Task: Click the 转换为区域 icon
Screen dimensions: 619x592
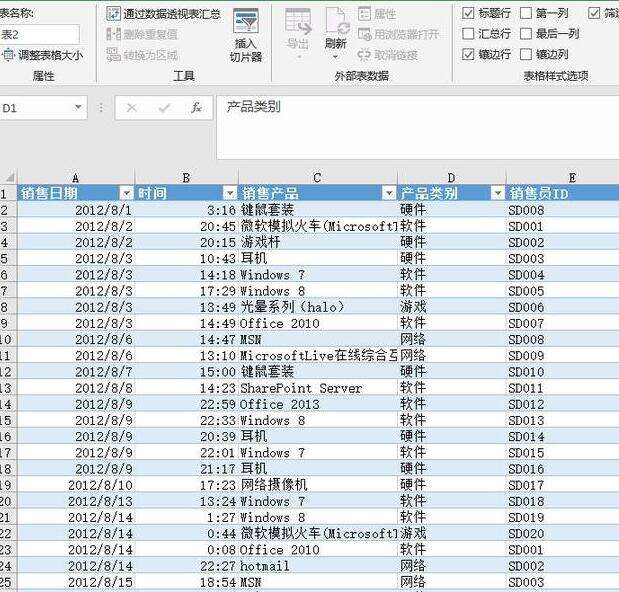Action: 113,54
